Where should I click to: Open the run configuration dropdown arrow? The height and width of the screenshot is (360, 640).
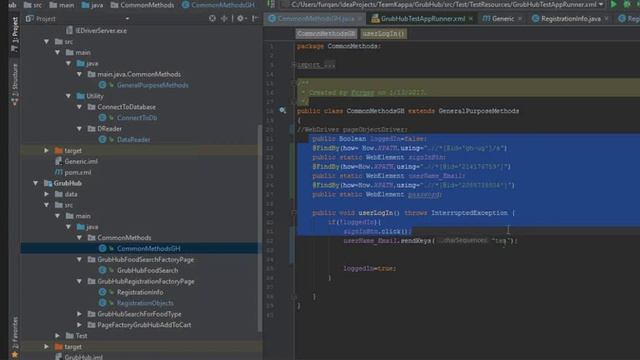click(x=601, y=4)
